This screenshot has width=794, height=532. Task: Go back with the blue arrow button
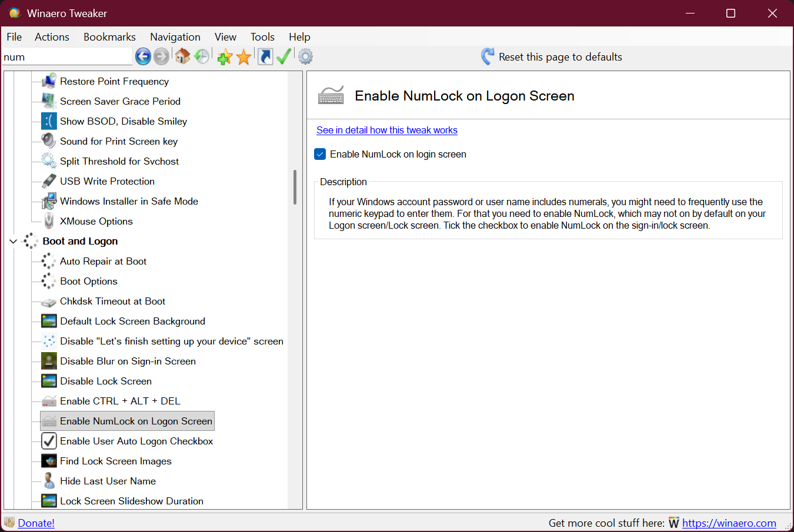[x=143, y=56]
